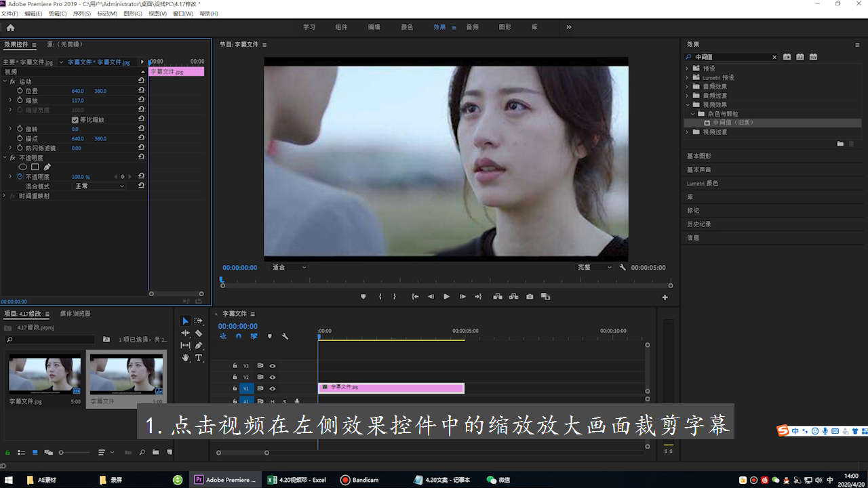Image resolution: width=868 pixels, height=488 pixels.
Task: Select the Type (T) tool
Action: (x=199, y=357)
